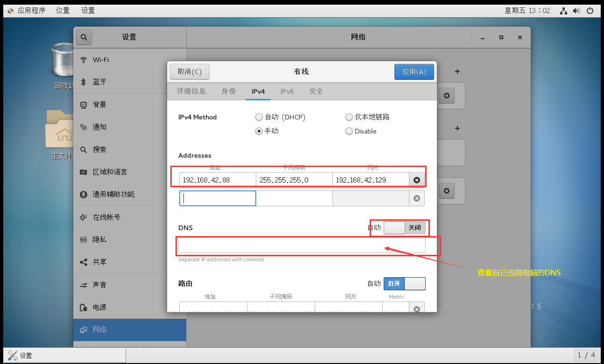
Task: Switch to the IPv6 tab
Action: pos(287,91)
